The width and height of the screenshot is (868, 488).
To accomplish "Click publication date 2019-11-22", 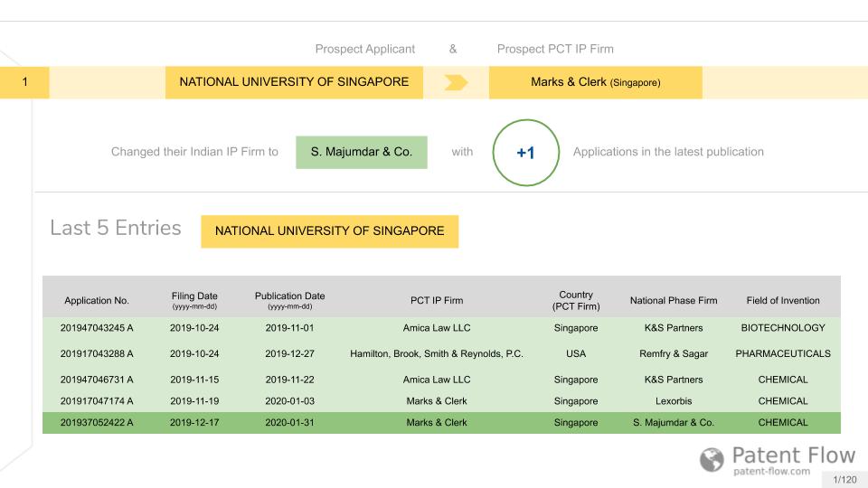I will [x=289, y=380].
